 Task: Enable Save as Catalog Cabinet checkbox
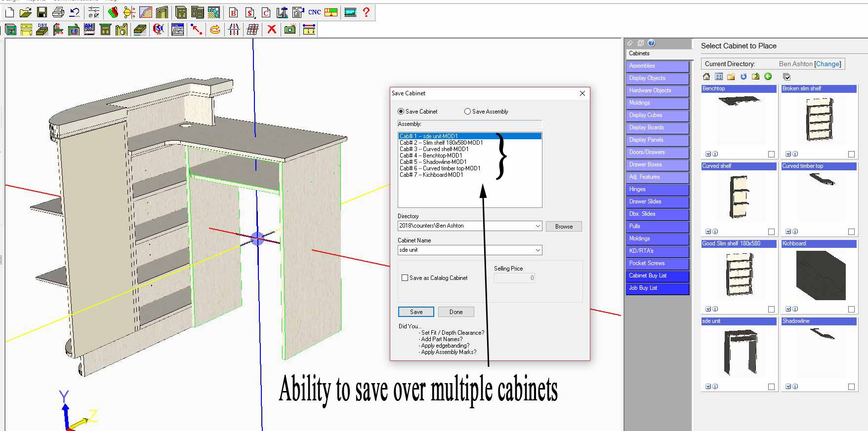pyautogui.click(x=405, y=278)
